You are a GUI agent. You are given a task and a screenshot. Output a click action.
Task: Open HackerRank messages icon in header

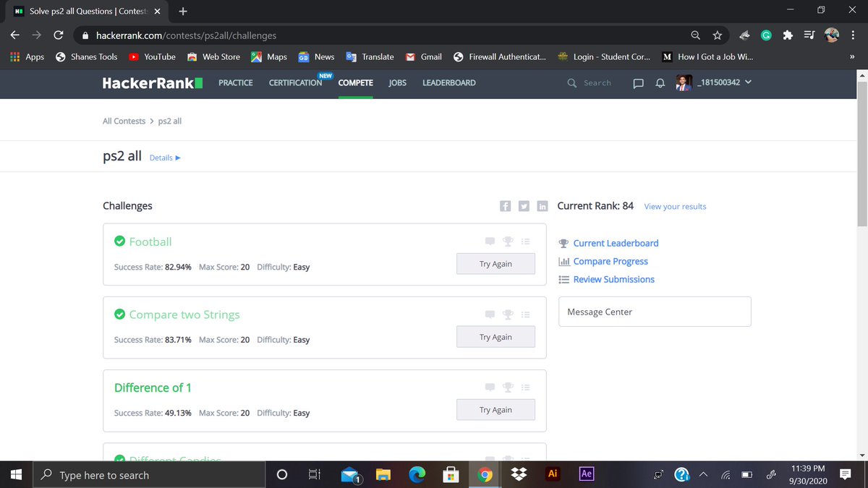[x=638, y=83]
